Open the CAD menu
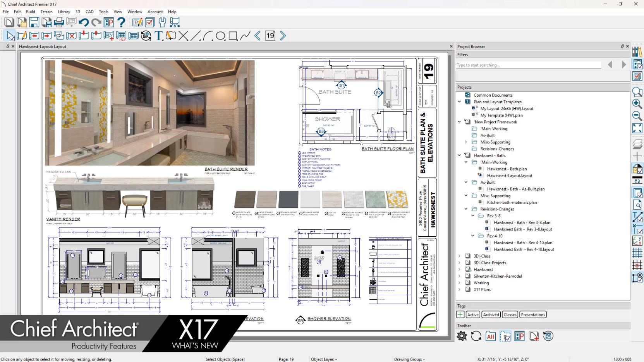This screenshot has width=644, height=362. tap(89, 12)
